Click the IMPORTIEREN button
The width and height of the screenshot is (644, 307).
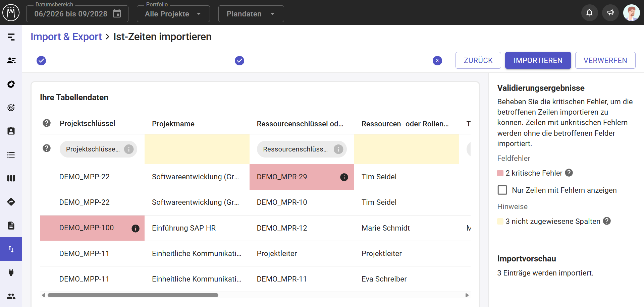(x=538, y=60)
